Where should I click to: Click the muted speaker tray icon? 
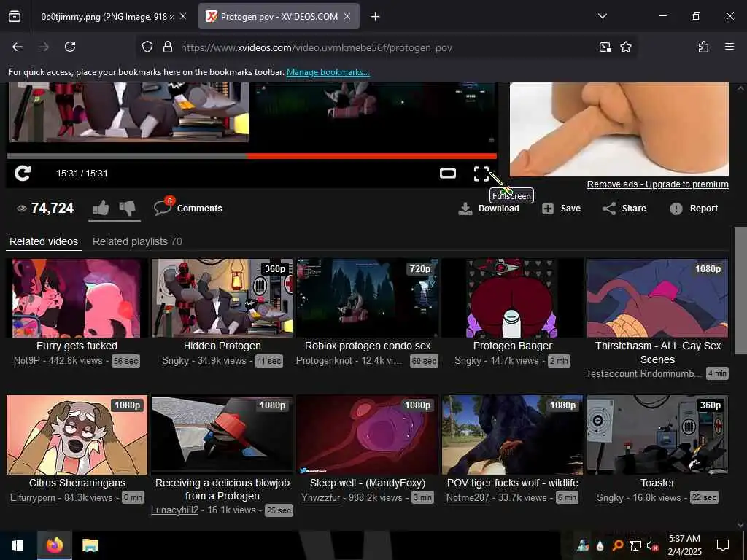[652, 545]
